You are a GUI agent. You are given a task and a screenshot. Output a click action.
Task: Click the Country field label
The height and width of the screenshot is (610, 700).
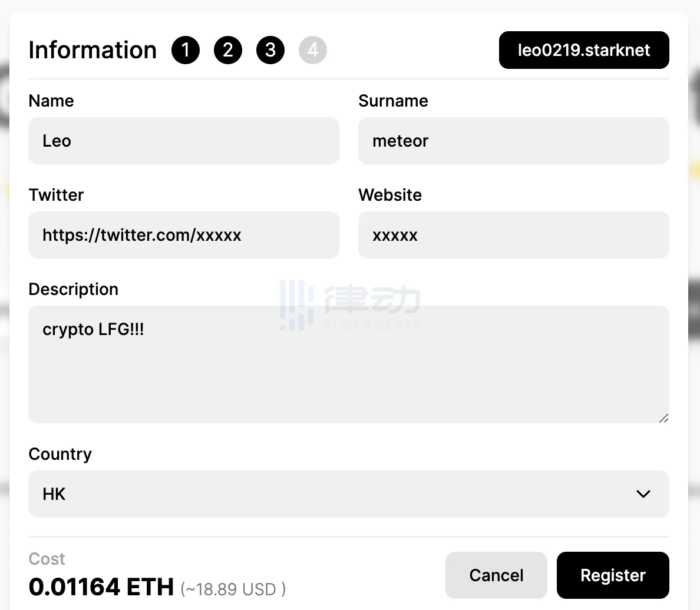coord(60,454)
